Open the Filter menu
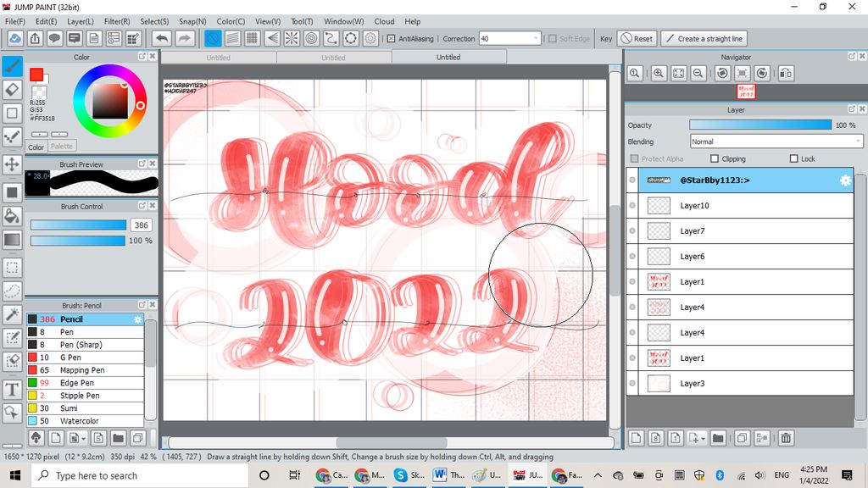Screen dimensions: 868x488 point(117,21)
